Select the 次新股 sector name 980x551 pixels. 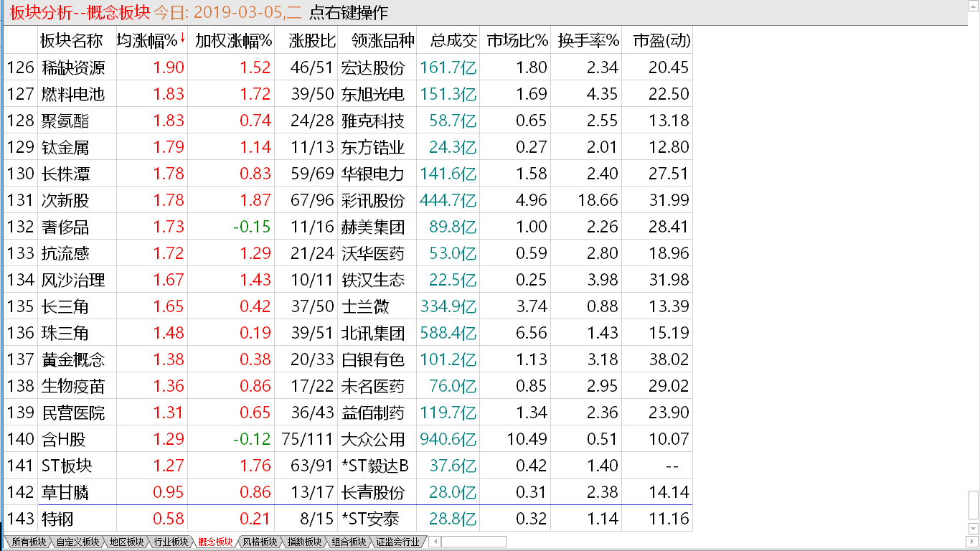pos(65,200)
